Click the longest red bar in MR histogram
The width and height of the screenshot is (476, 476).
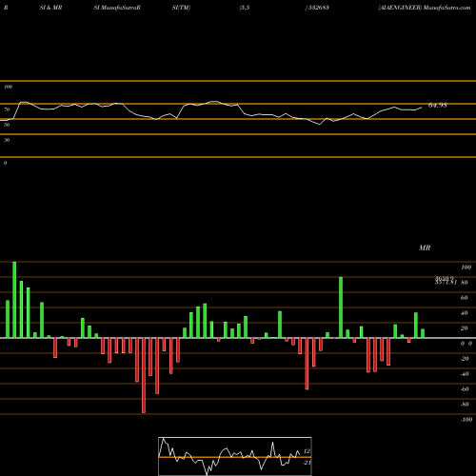[144, 375]
